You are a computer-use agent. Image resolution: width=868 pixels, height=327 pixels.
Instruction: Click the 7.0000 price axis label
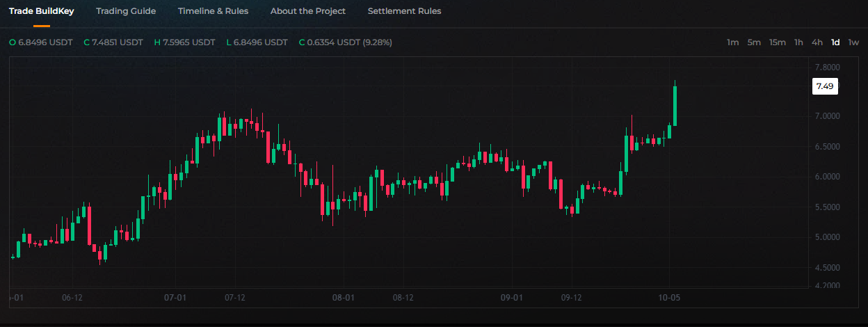point(827,116)
